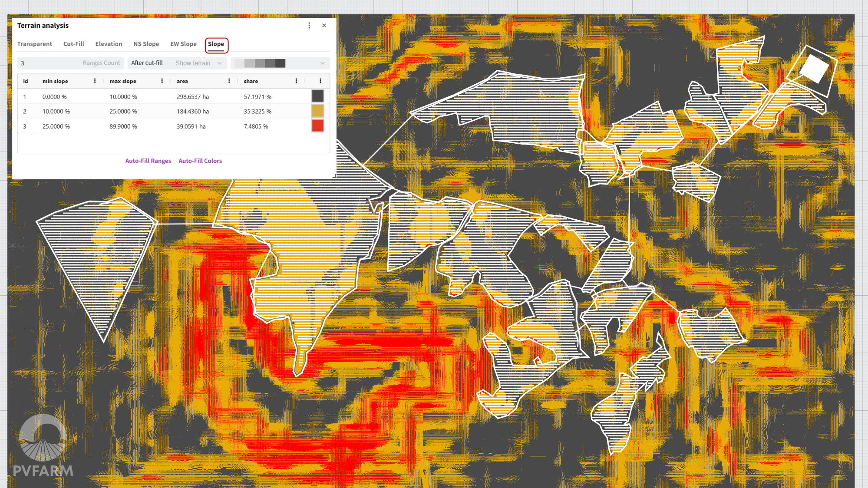Switch to the Transparent tab
The image size is (868, 488).
click(x=35, y=44)
